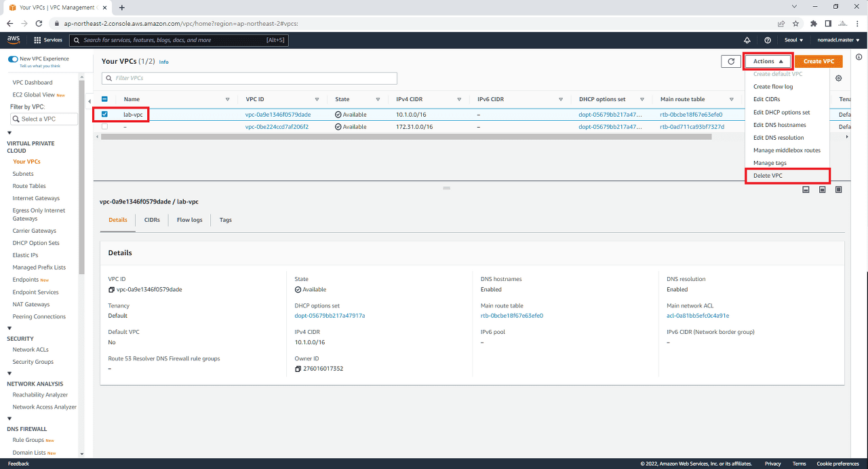This screenshot has width=868, height=469.
Task: Toggle the select-all header checkbox
Action: [x=104, y=99]
